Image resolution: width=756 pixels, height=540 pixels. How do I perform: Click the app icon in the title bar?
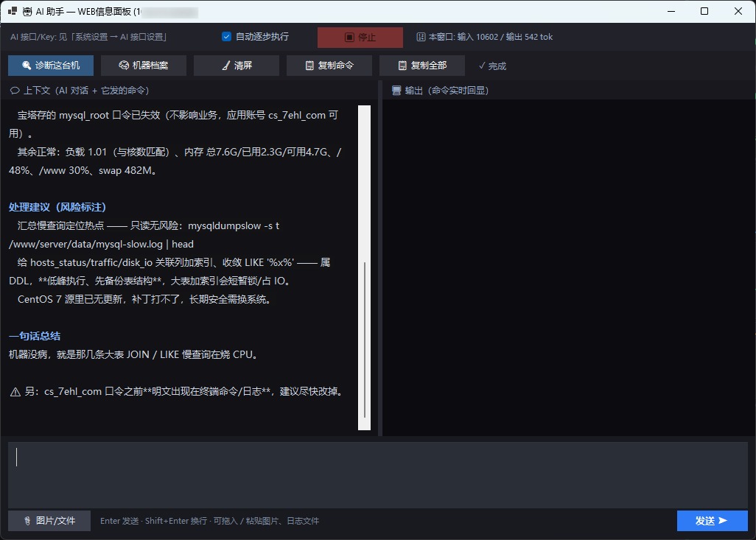click(13, 11)
